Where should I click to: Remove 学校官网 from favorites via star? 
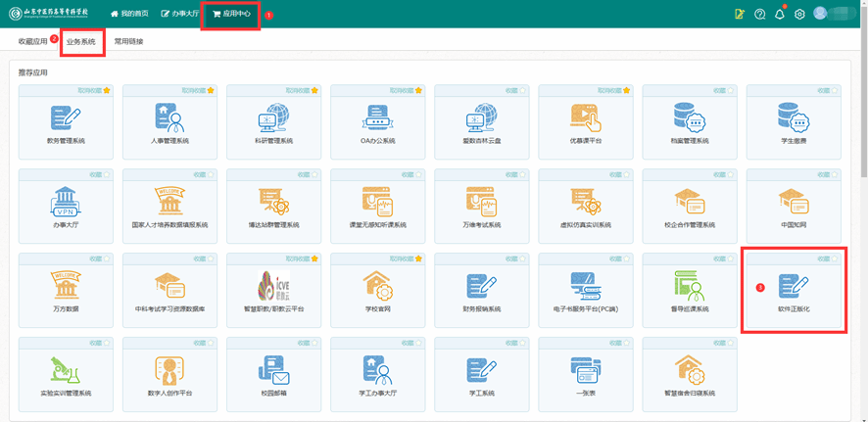[417, 258]
